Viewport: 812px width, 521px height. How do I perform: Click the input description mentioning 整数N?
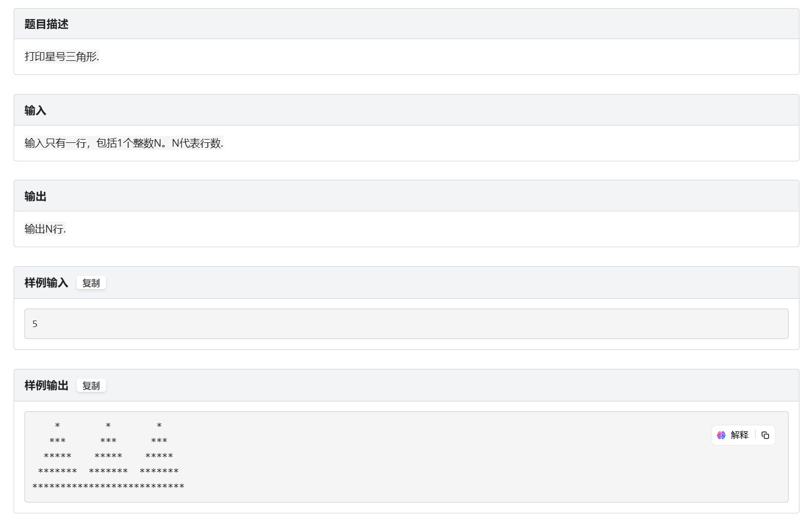pos(124,143)
